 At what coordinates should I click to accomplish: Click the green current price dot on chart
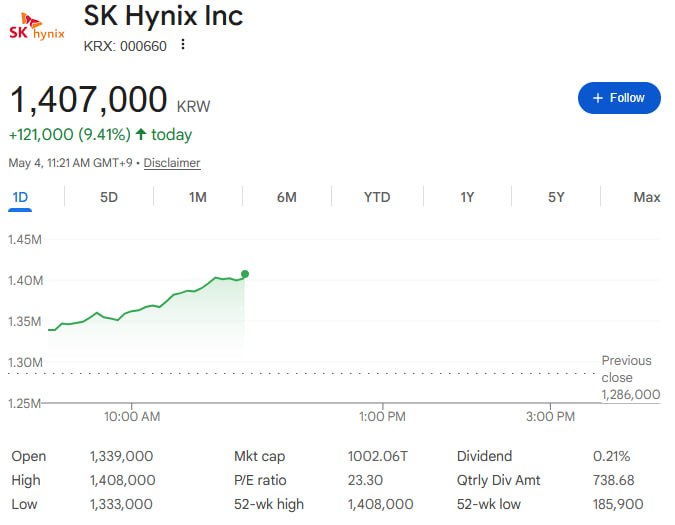coord(245,274)
